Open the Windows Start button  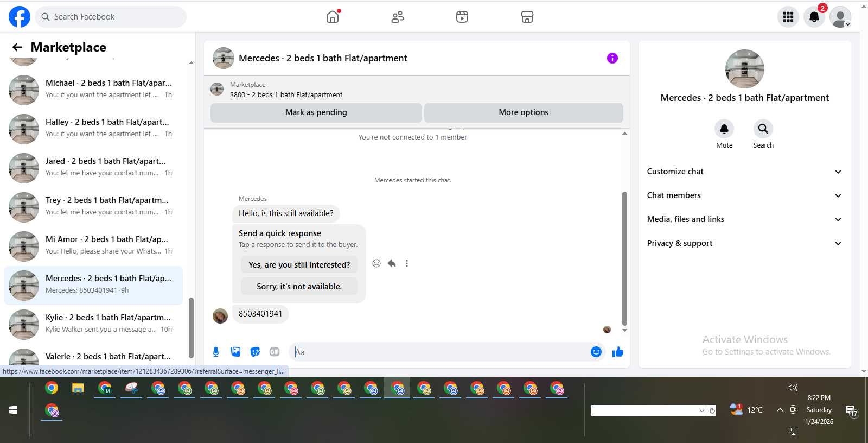[13, 410]
